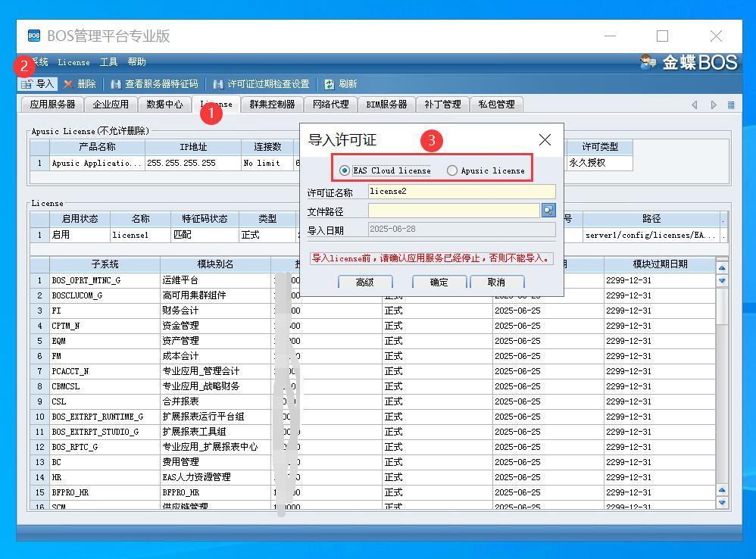
Task: Open 查看服务器特征码 from the toolbar
Action: [155, 84]
